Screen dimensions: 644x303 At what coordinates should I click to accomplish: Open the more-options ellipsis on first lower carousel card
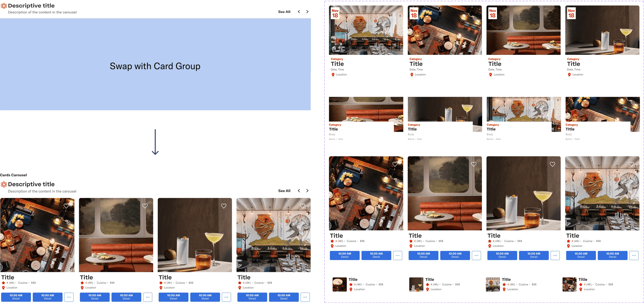69,297
